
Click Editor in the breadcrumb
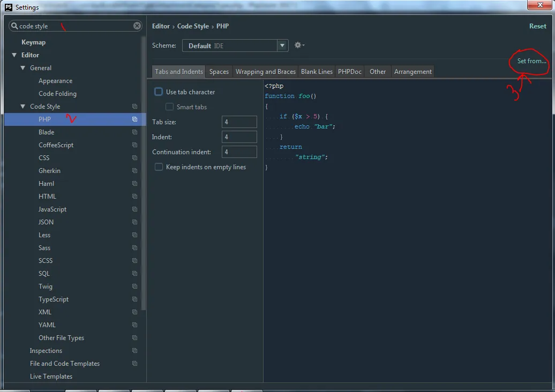[161, 26]
